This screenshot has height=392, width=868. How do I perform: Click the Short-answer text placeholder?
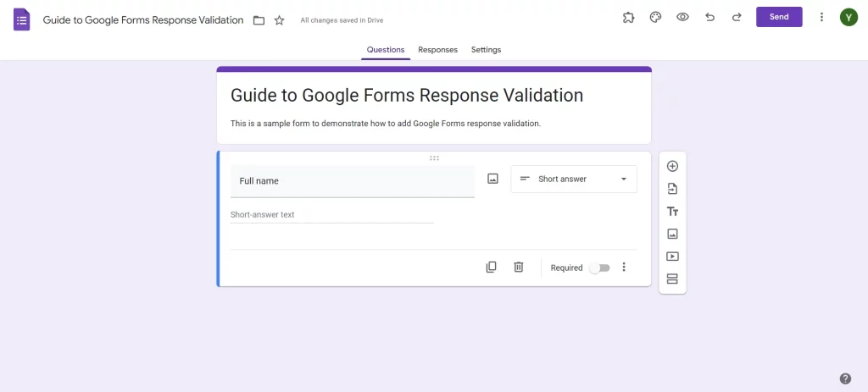[x=263, y=214]
